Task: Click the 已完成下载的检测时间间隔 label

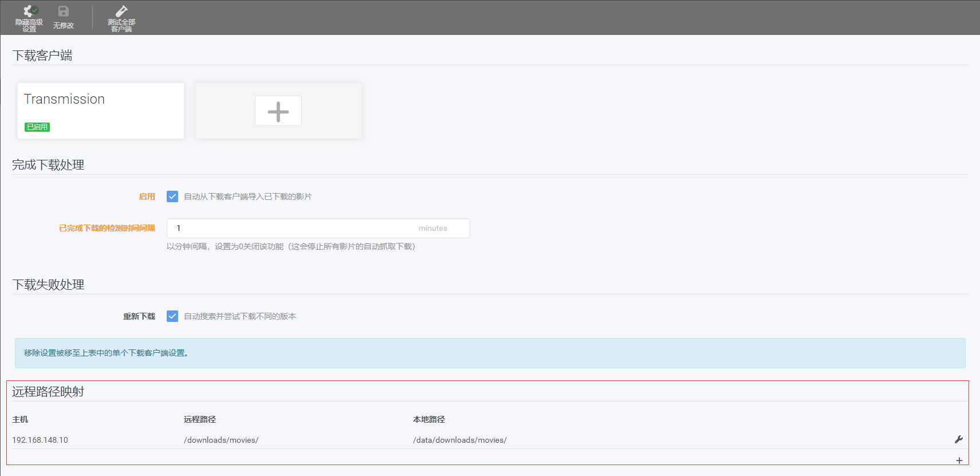Action: tap(107, 228)
